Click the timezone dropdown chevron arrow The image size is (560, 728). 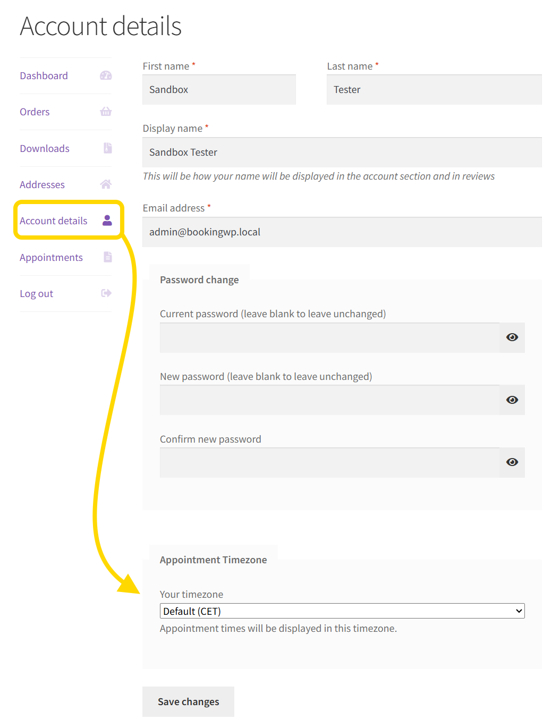(x=519, y=611)
